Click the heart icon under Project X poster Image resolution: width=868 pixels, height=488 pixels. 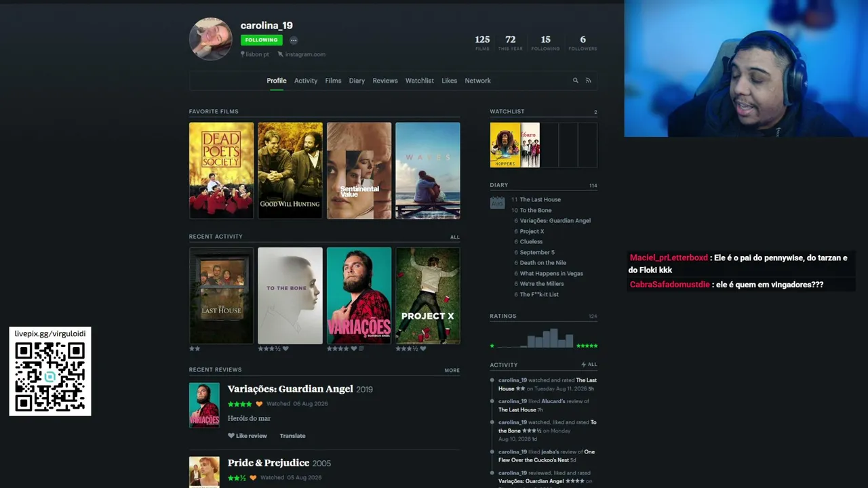[x=422, y=349]
